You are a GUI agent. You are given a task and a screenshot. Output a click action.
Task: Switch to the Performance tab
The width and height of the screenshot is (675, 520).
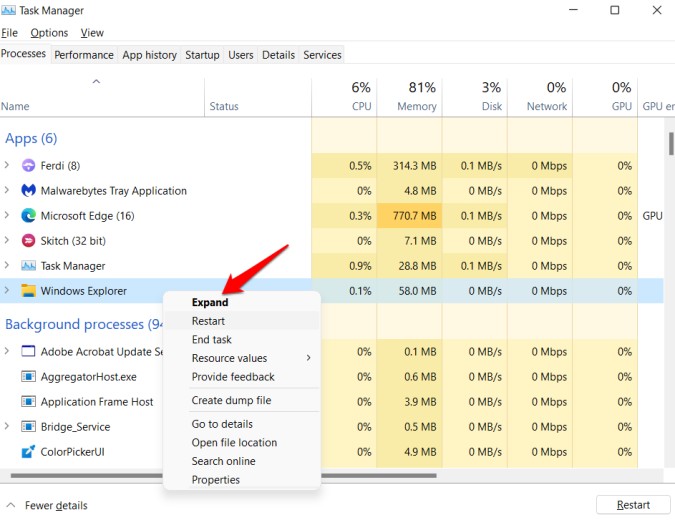[x=84, y=55]
